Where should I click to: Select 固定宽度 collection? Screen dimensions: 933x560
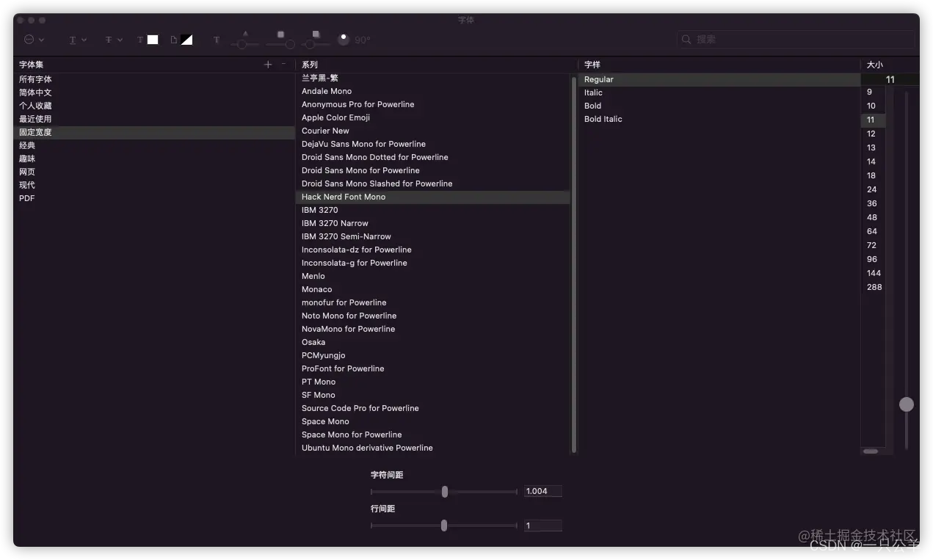[x=154, y=132]
